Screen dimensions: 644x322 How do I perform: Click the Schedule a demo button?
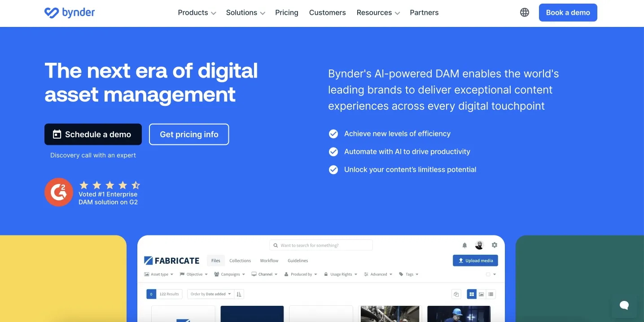pyautogui.click(x=93, y=134)
